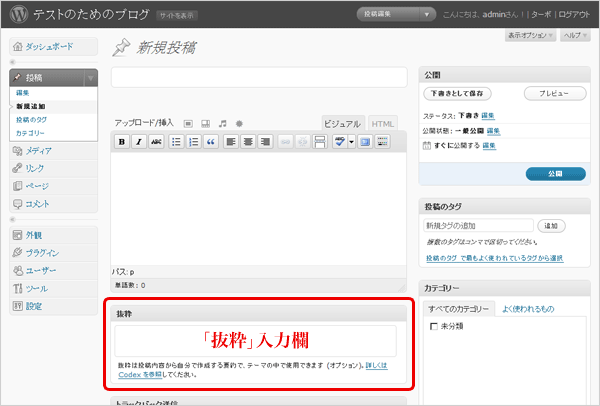Click the WordPress logo icon
The width and height of the screenshot is (600, 406).
(19, 14)
